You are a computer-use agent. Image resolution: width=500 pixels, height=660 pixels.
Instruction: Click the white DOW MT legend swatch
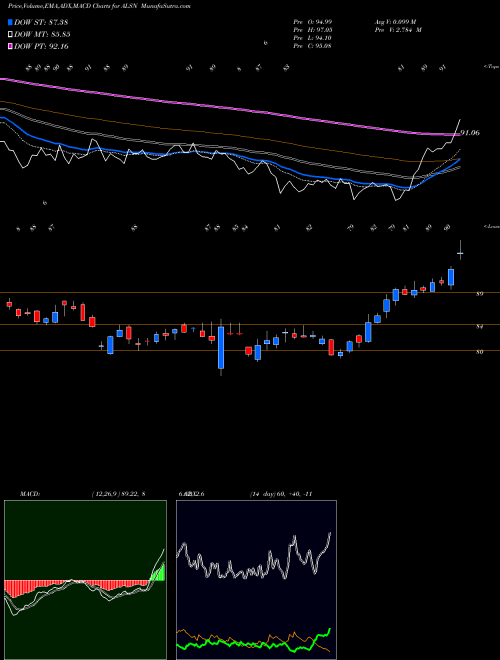(10, 35)
